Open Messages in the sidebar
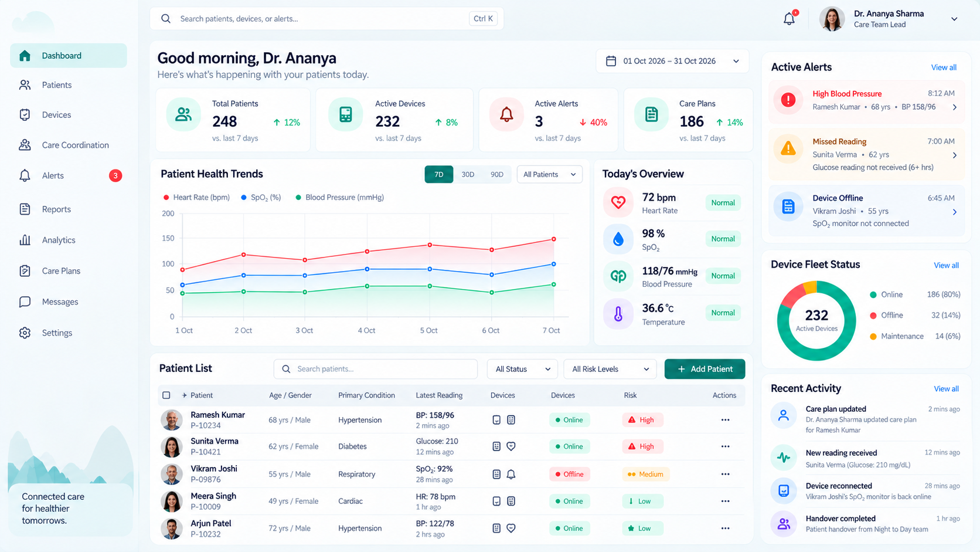Viewport: 980px width, 552px height. (x=69, y=302)
